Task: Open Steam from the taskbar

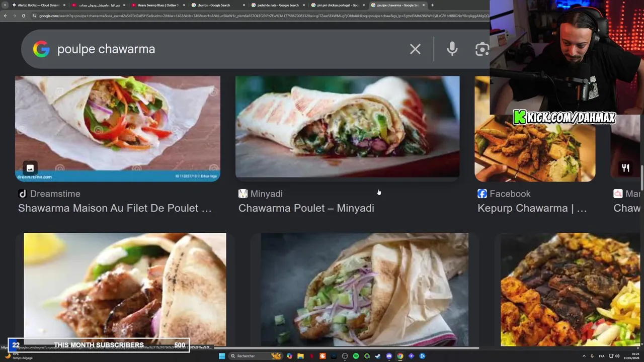Action: coord(378,356)
